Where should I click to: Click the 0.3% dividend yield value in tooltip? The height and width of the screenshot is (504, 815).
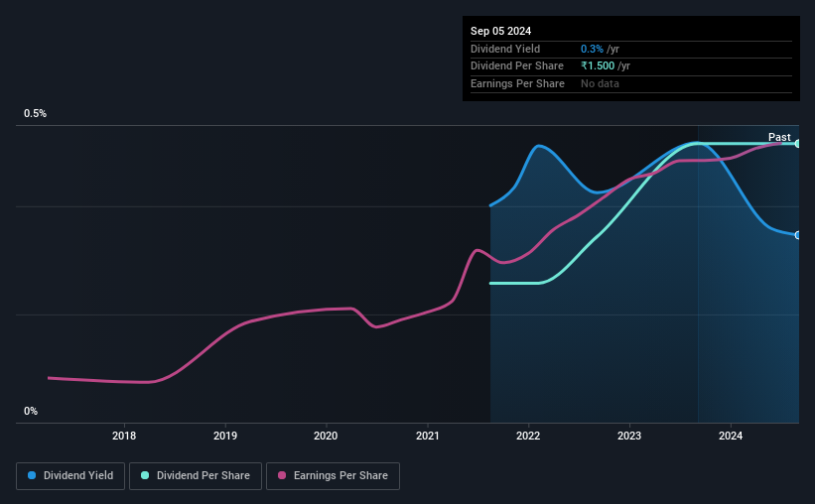click(592, 49)
